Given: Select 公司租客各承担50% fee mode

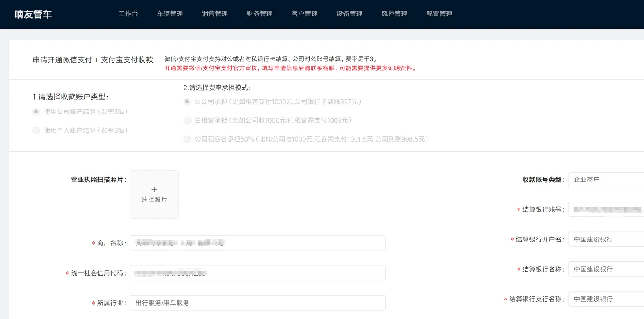Looking at the screenshot, I should 187,139.
